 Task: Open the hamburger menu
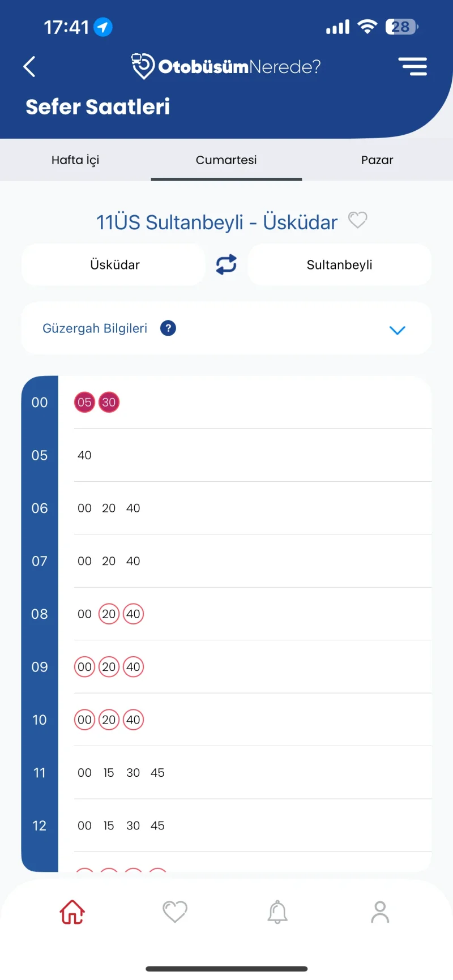(412, 67)
